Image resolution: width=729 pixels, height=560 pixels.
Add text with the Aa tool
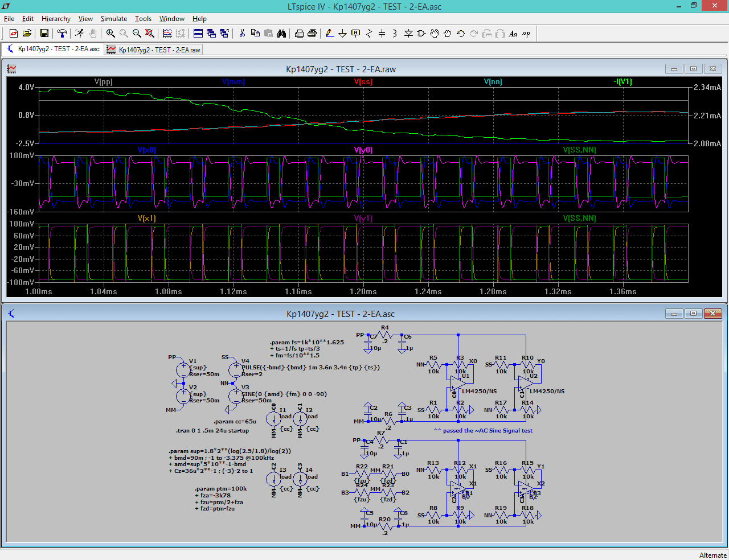[513, 34]
